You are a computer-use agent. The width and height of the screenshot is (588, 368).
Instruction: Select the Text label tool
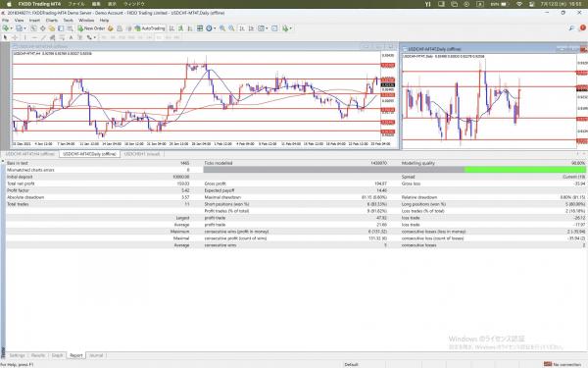pyautogui.click(x=71, y=37)
